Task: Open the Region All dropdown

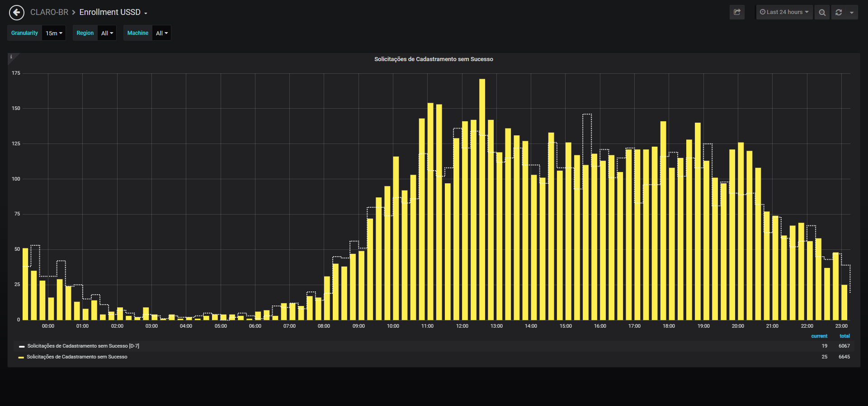Action: (107, 33)
